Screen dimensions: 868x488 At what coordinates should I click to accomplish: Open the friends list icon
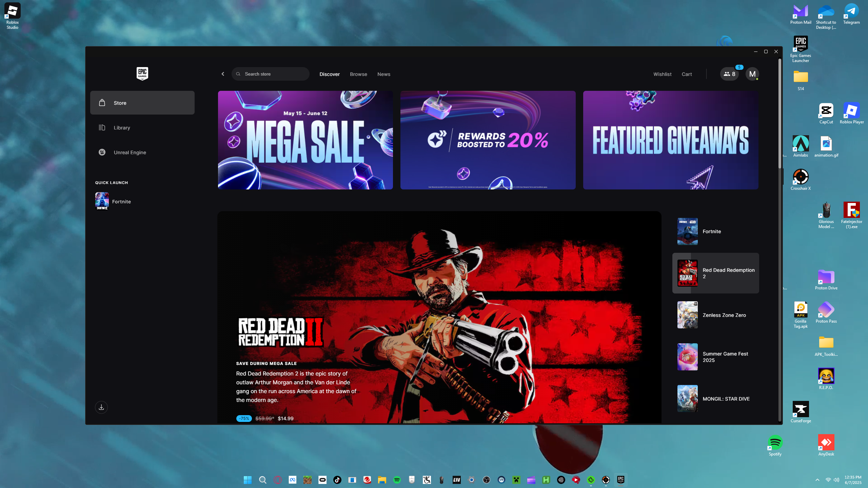tap(729, 74)
